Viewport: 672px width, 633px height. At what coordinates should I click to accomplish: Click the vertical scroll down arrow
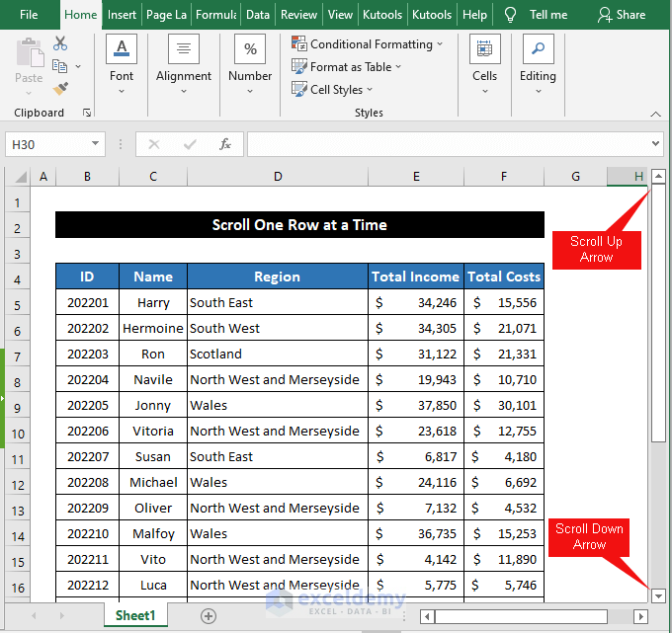point(658,595)
